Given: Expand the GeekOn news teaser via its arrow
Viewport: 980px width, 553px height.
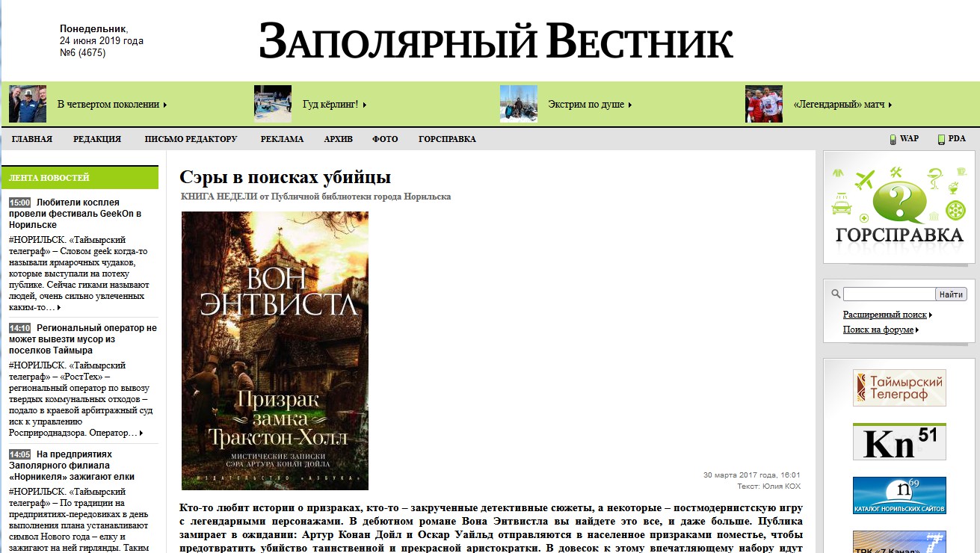Looking at the screenshot, I should tap(58, 308).
